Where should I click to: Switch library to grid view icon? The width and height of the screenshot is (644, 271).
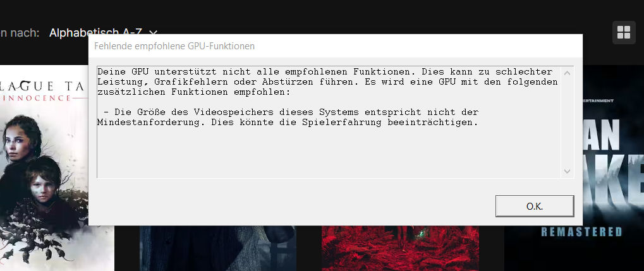(x=624, y=32)
